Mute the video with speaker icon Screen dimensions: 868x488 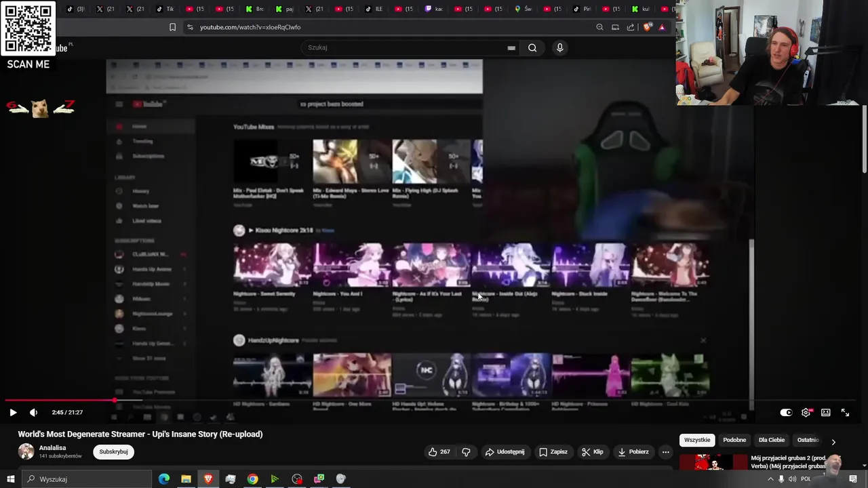tap(33, 412)
